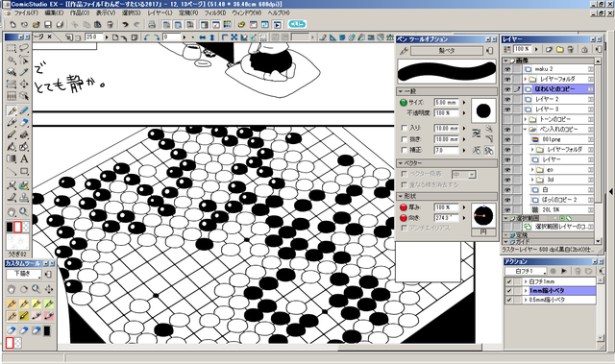Select the rectangle shape tool
Viewport: 615px width, 364px height.
[x=24, y=171]
